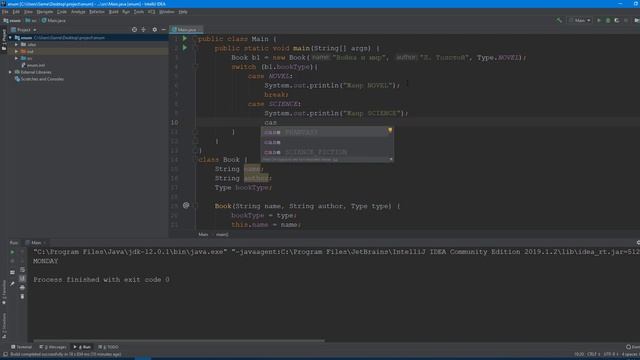Open the Window menu
This screenshot has height=360, width=640.
coord(167,12)
